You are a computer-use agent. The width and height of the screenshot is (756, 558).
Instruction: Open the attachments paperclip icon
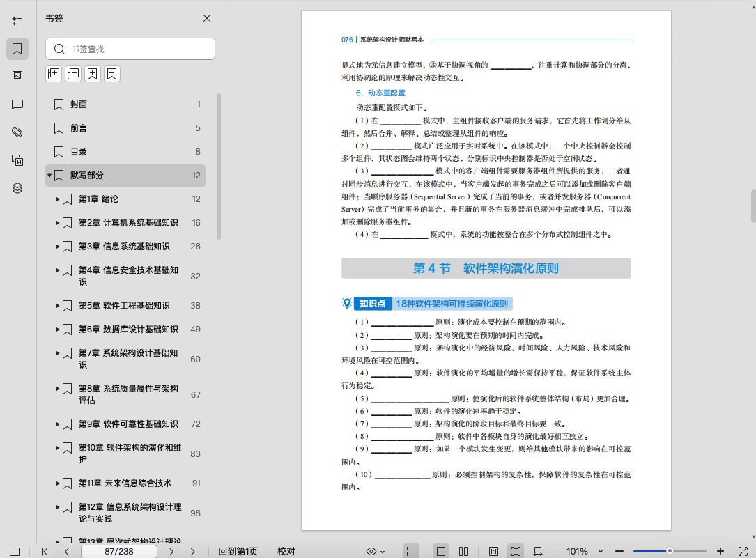(17, 132)
